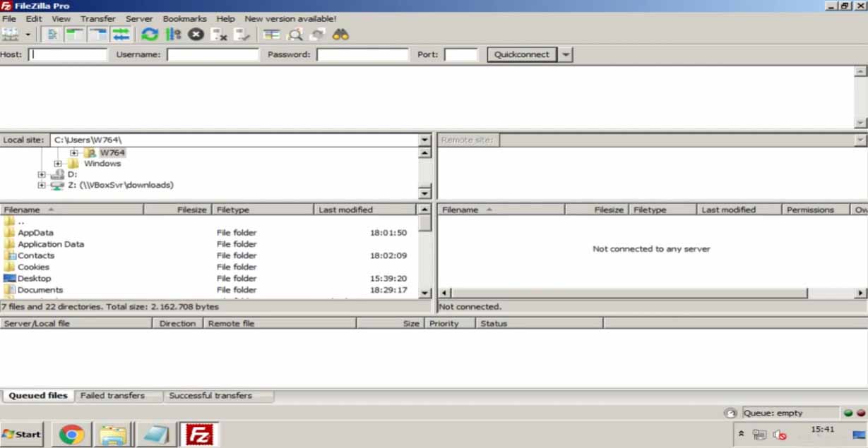868x448 pixels.
Task: Switch to the Queued files tab
Action: click(x=38, y=396)
